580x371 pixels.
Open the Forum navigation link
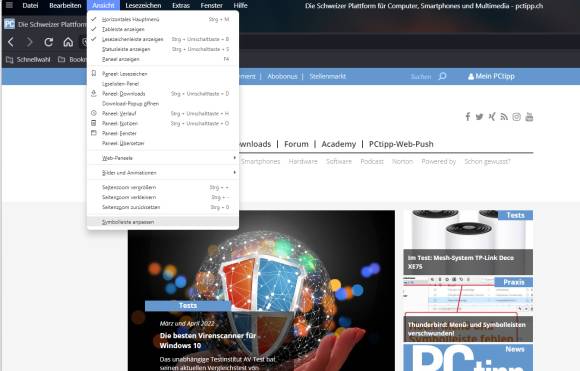296,144
